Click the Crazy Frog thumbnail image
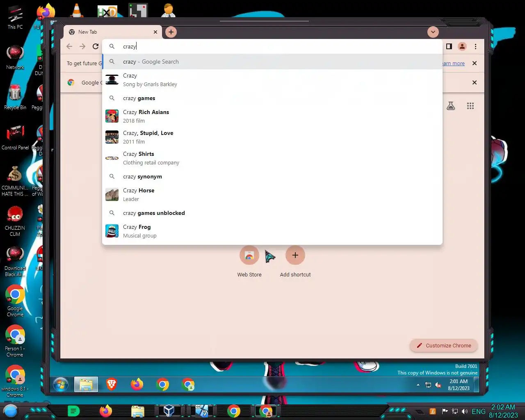525x420 pixels. 112,231
